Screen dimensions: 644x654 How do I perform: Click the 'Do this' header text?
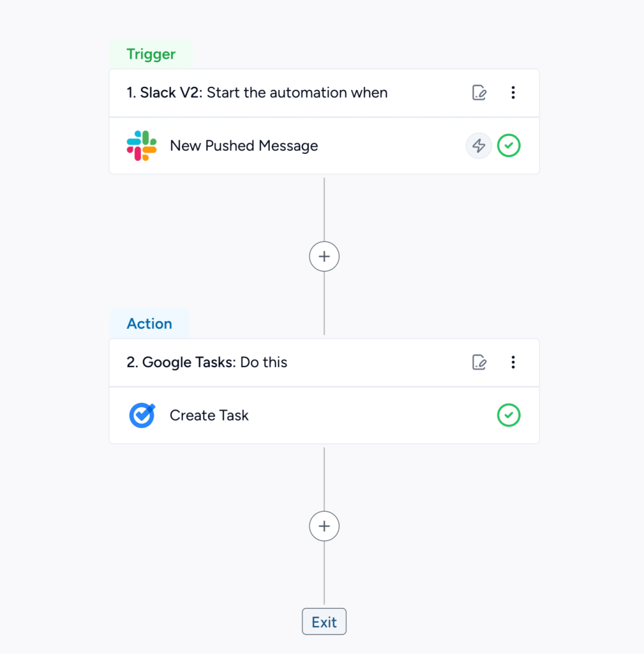click(x=264, y=363)
